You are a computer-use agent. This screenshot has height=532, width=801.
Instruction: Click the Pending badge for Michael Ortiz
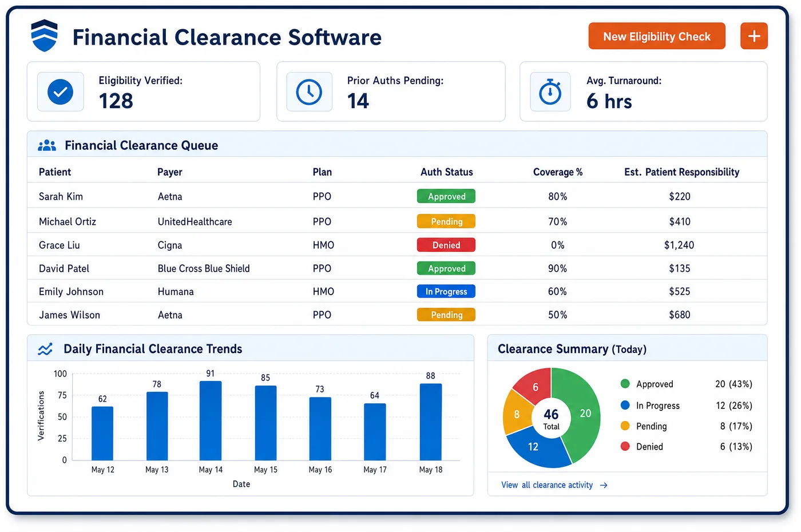pyautogui.click(x=446, y=221)
